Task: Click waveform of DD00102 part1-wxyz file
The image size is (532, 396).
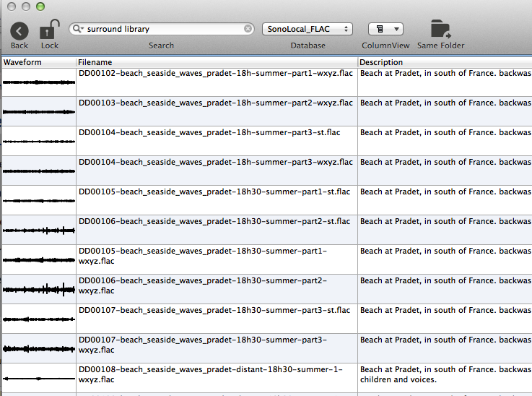Action: (38, 82)
